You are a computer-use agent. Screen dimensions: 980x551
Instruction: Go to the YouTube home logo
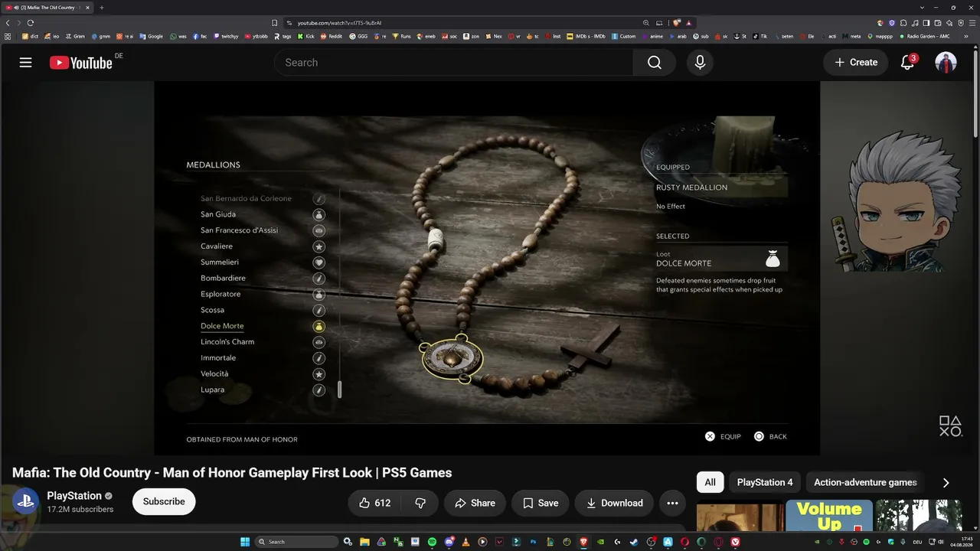81,63
